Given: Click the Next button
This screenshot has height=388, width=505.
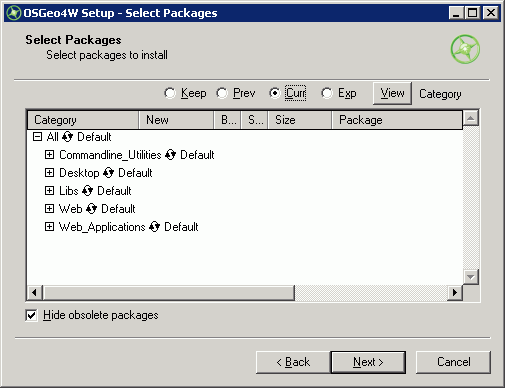Looking at the screenshot, I should [x=368, y=362].
